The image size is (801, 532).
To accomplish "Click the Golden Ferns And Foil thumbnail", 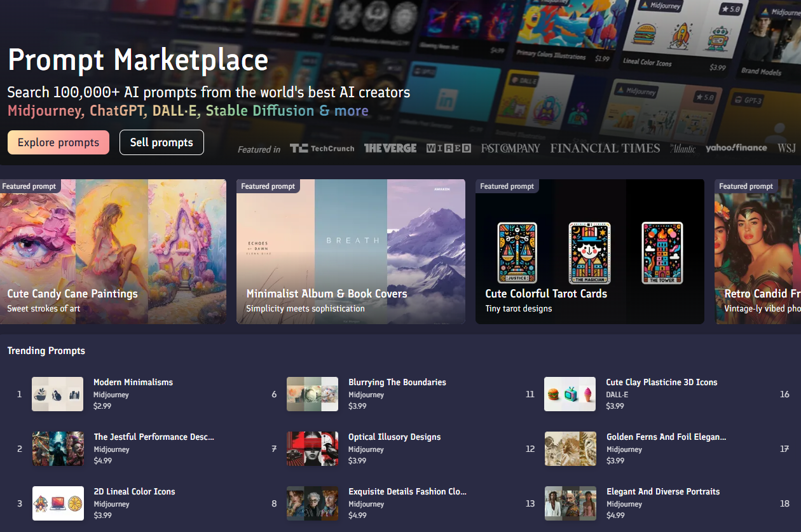I will click(570, 449).
